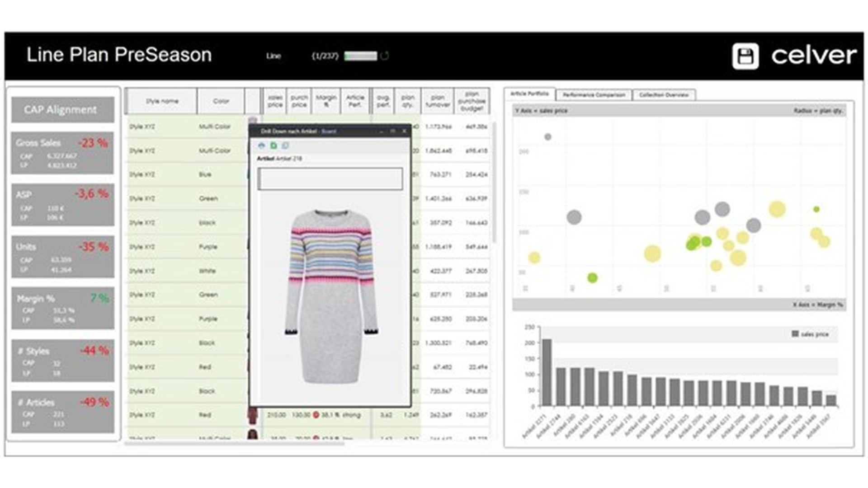This screenshot has height=488, width=868.
Task: Click the CAP Alignment button
Action: coord(62,110)
